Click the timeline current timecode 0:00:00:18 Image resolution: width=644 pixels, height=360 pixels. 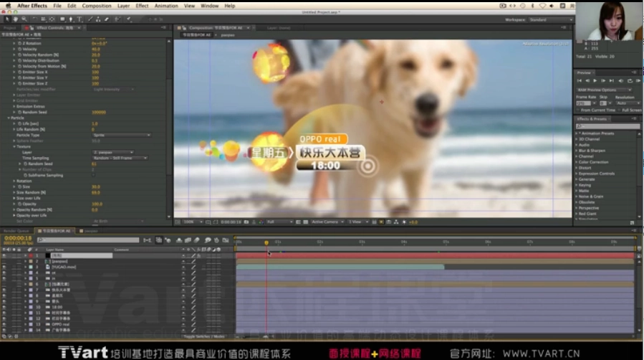[18, 238]
